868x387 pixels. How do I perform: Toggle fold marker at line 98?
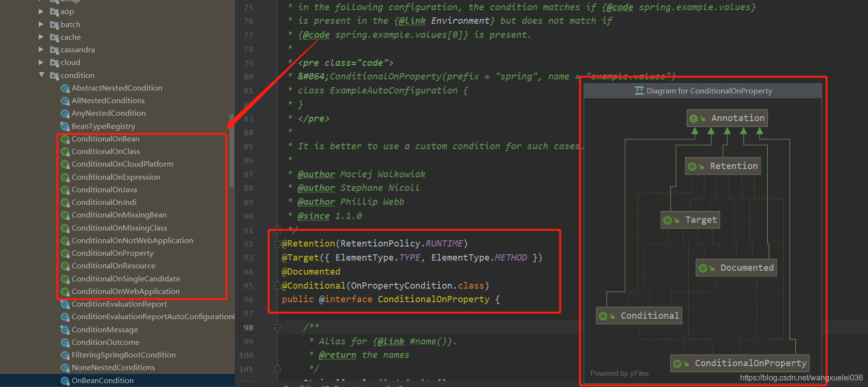[x=278, y=327]
